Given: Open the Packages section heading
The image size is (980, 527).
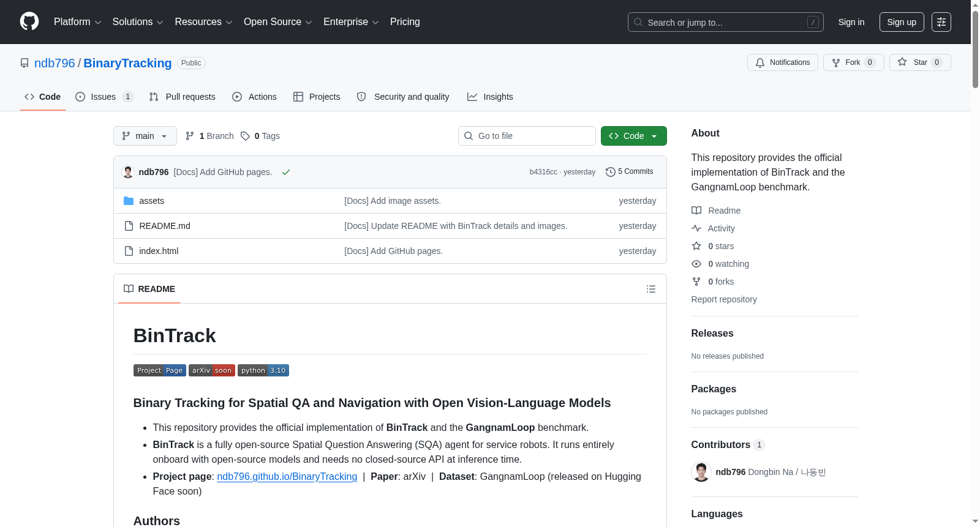Looking at the screenshot, I should point(714,389).
